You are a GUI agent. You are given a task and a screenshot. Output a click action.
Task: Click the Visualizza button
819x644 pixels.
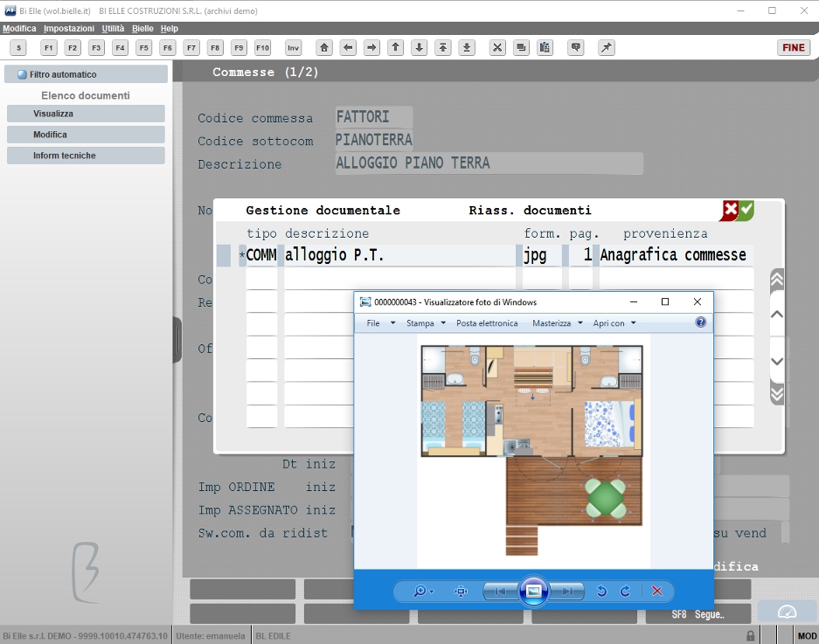[87, 114]
